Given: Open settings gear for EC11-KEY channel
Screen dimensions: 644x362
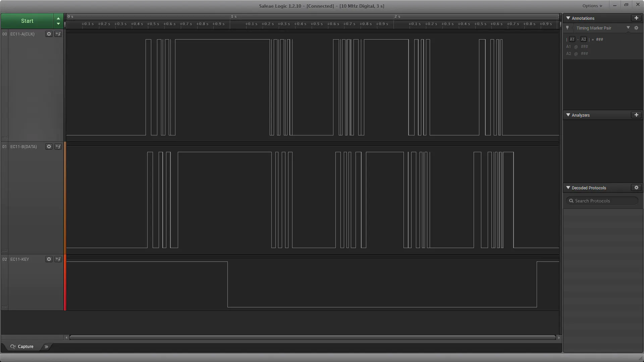Looking at the screenshot, I should [x=49, y=259].
